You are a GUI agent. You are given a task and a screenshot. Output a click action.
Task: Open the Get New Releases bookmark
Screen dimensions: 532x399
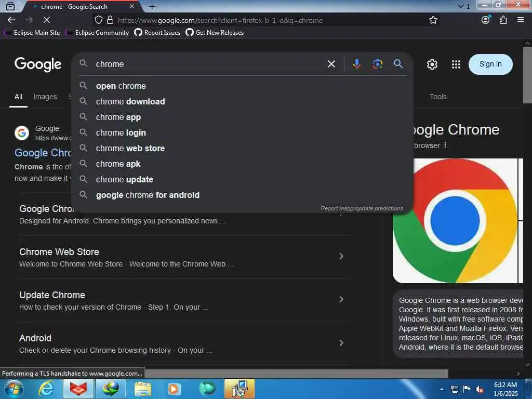point(215,33)
